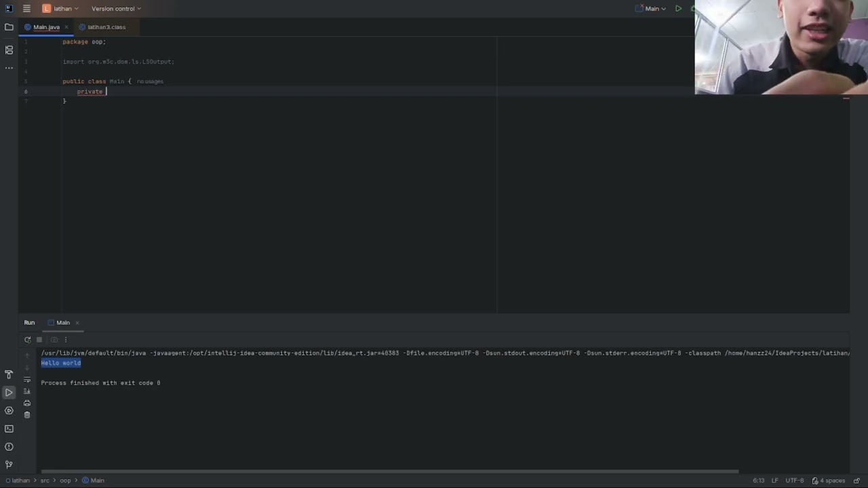Select the Run panel title tab
868x488 pixels.
(x=29, y=323)
